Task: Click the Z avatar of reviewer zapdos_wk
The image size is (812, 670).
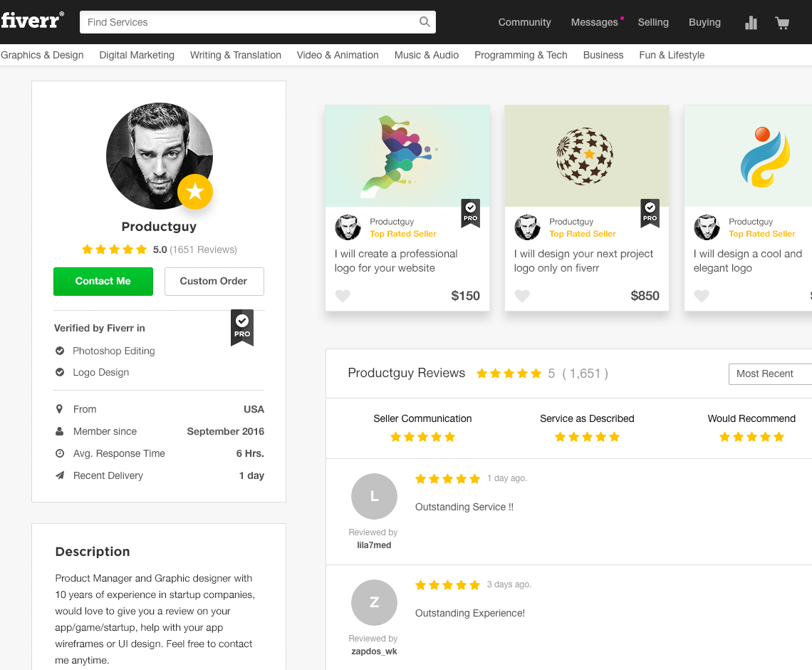Action: click(x=375, y=602)
